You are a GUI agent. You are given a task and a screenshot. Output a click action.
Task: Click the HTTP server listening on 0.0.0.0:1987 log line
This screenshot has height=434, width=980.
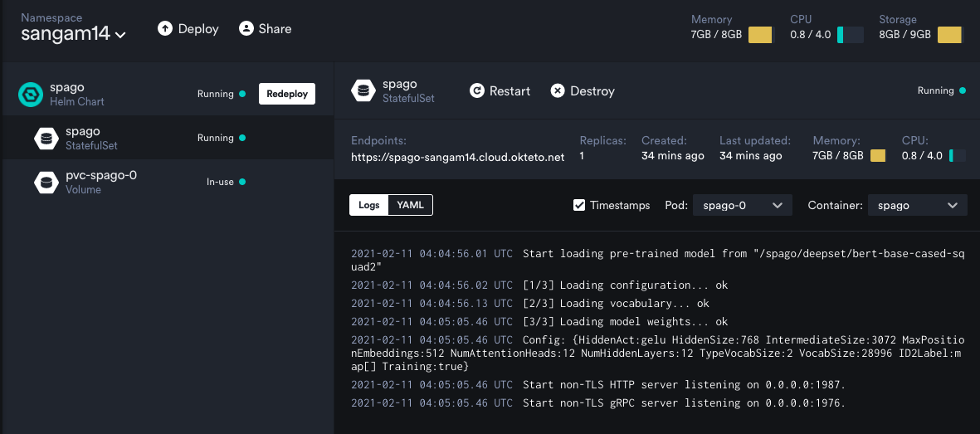(x=598, y=384)
